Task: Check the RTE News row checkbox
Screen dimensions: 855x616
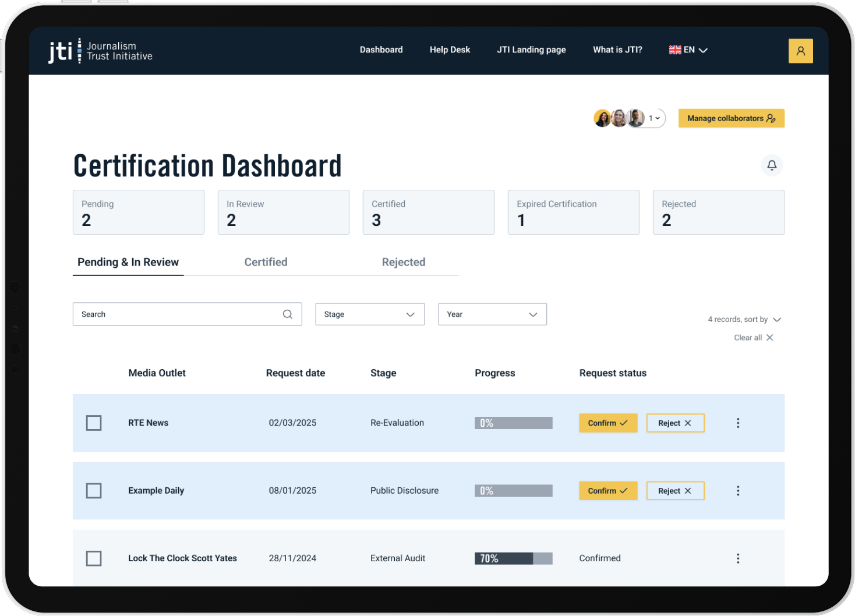Action: (x=94, y=423)
